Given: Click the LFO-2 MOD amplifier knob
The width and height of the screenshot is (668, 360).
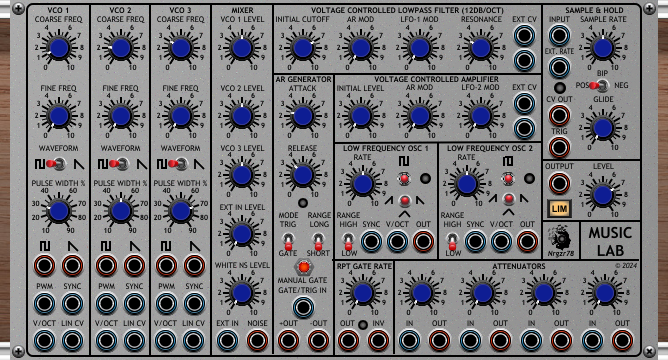Looking at the screenshot, I should click(x=481, y=115).
